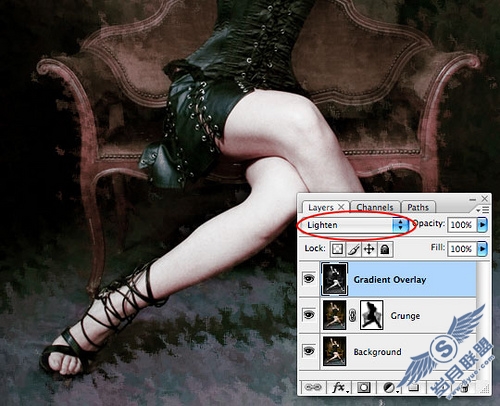The width and height of the screenshot is (500, 406).
Task: Hide the Grunge layer
Action: tap(309, 315)
